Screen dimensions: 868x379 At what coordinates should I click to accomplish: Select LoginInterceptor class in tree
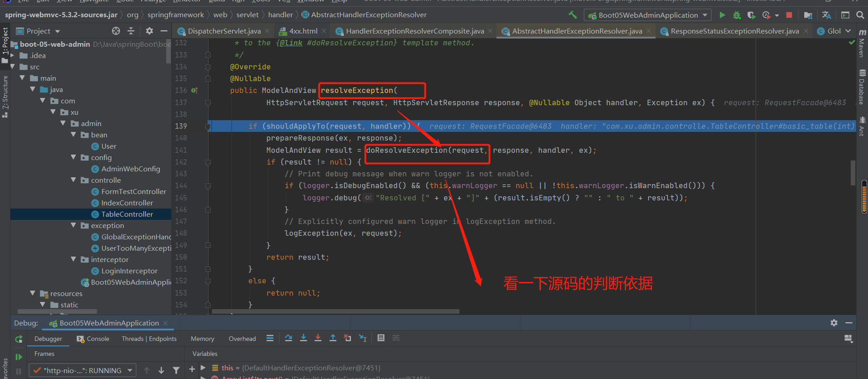coord(129,271)
